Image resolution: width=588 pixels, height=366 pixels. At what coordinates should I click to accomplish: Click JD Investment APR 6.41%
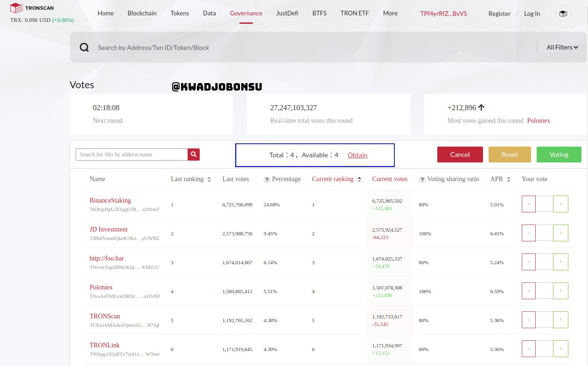point(497,233)
